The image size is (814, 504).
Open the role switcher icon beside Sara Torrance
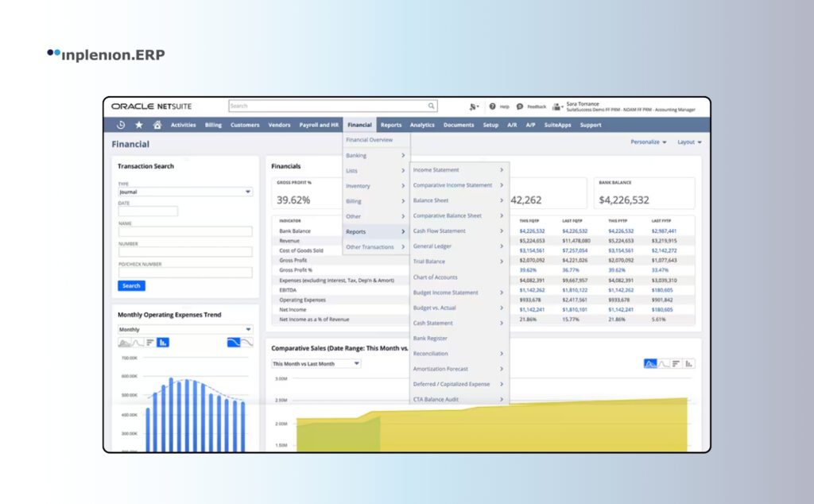pos(557,107)
